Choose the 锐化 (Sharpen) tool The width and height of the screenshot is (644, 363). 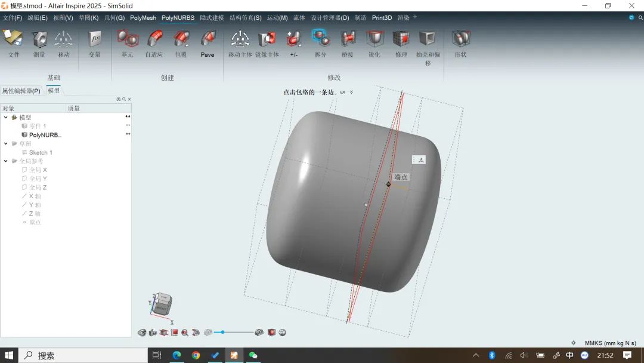tap(374, 40)
